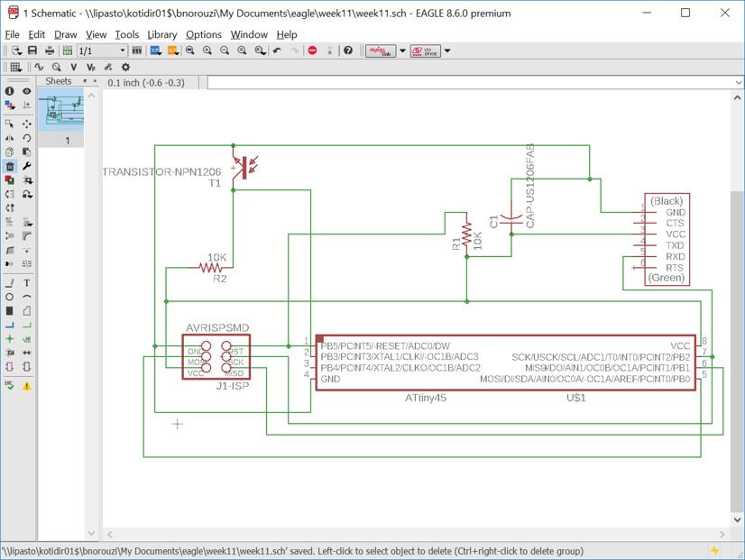Click the library manager books icon

(x=137, y=50)
